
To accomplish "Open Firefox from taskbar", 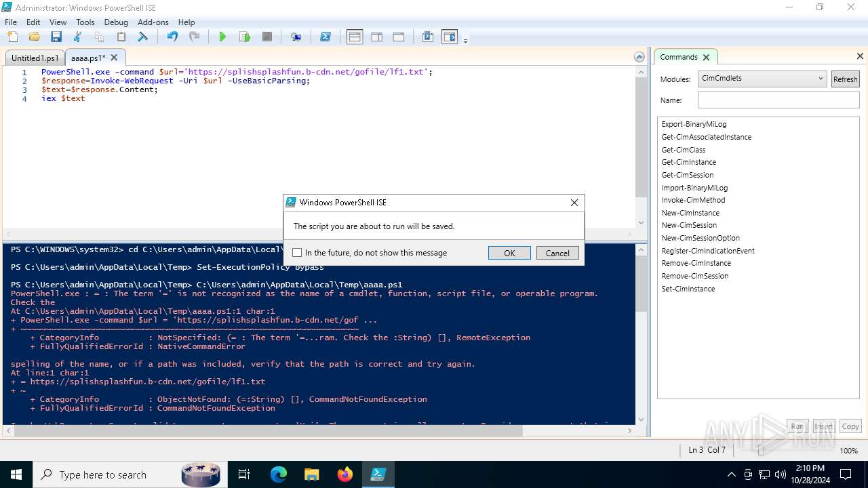I will pyautogui.click(x=345, y=474).
